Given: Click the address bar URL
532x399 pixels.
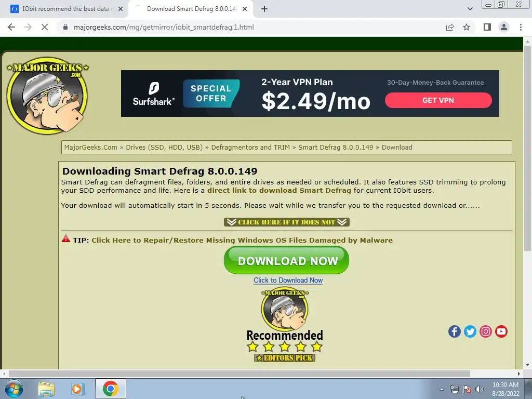Looking at the screenshot, I should click(164, 27).
